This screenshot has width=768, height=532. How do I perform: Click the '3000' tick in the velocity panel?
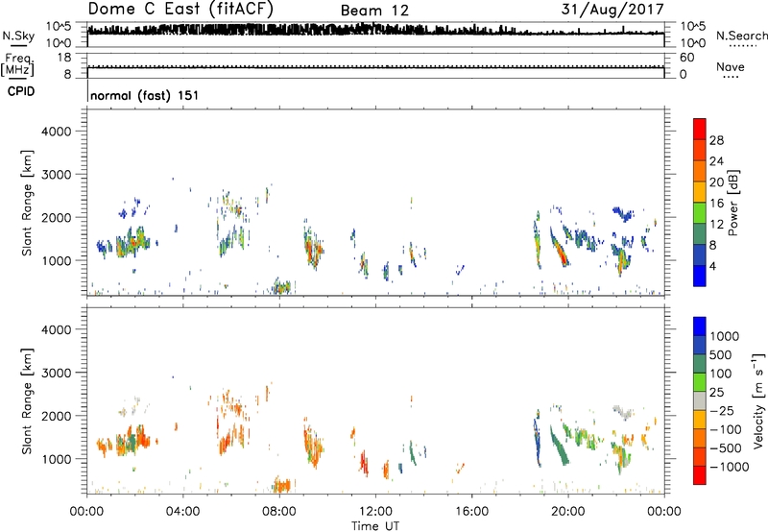(57, 373)
